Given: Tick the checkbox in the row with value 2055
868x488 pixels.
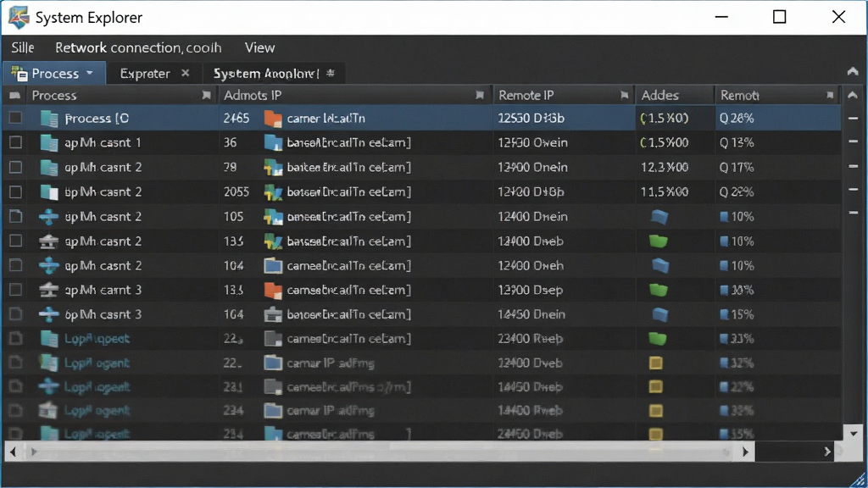Looking at the screenshot, I should click(15, 191).
